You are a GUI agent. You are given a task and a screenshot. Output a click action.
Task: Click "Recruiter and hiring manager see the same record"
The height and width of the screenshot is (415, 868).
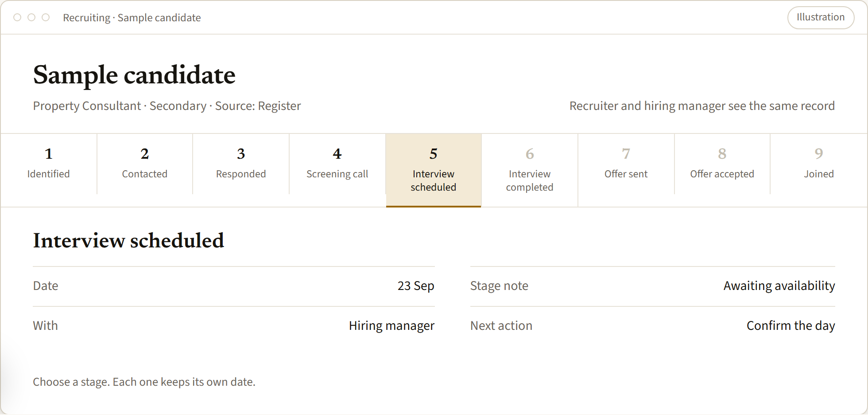click(702, 106)
